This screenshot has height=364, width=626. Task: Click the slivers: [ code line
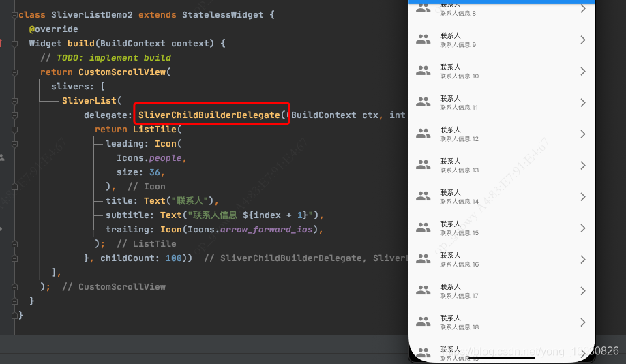(78, 87)
